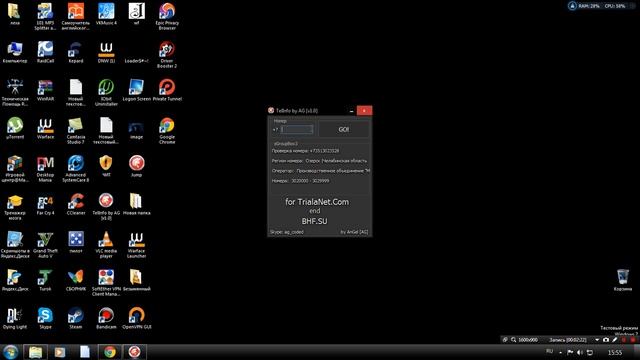The width and height of the screenshot is (640, 360).
Task: Select the VLC media player icon
Action: click(106, 244)
